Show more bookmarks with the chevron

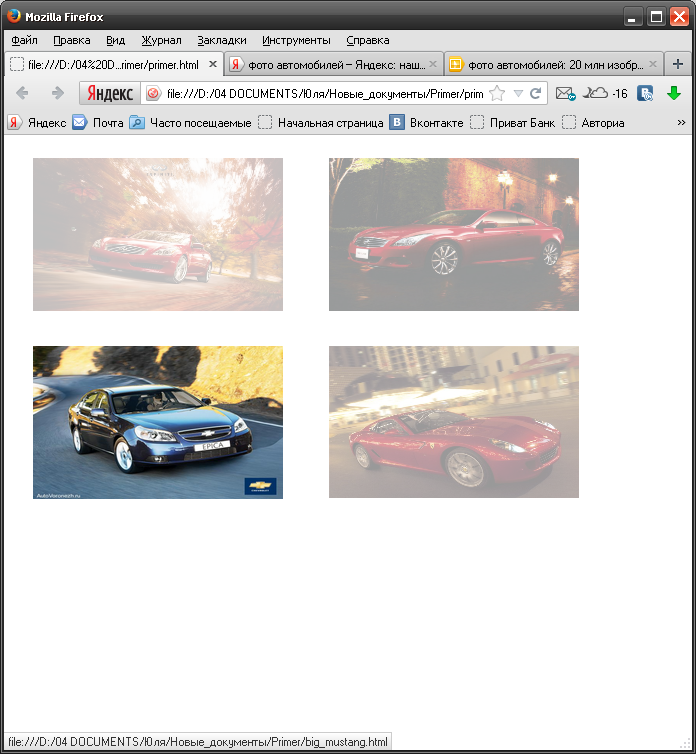point(682,122)
